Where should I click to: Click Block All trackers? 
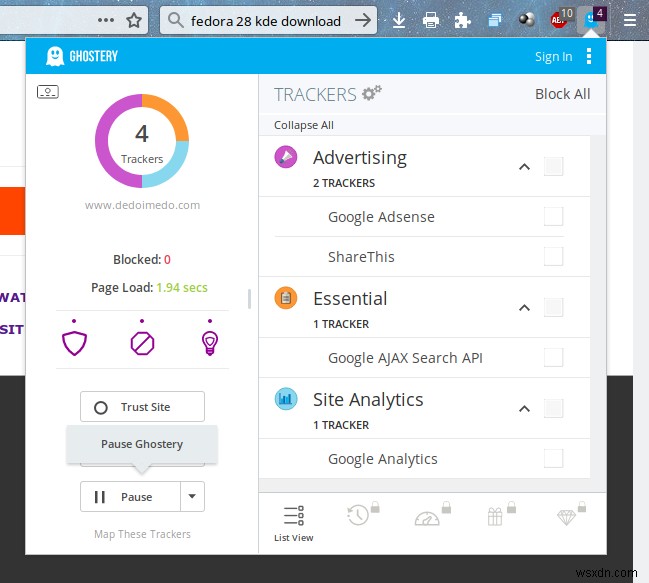coord(562,94)
